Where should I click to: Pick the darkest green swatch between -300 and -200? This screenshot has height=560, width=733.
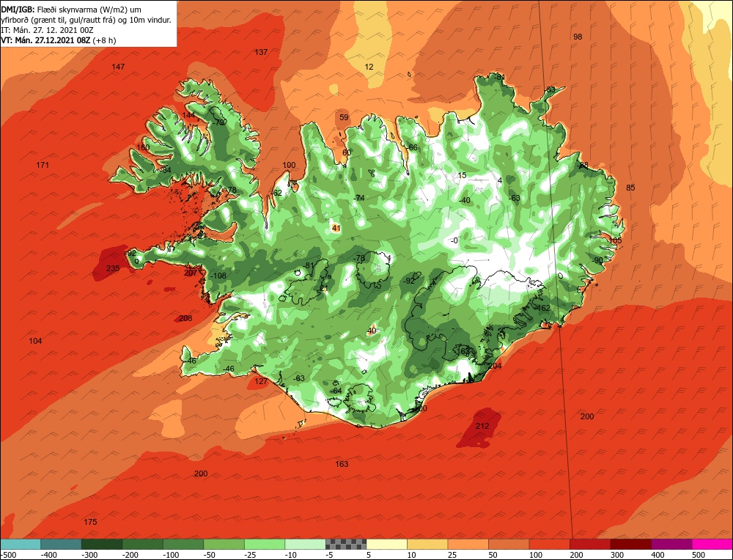pyautogui.click(x=102, y=544)
